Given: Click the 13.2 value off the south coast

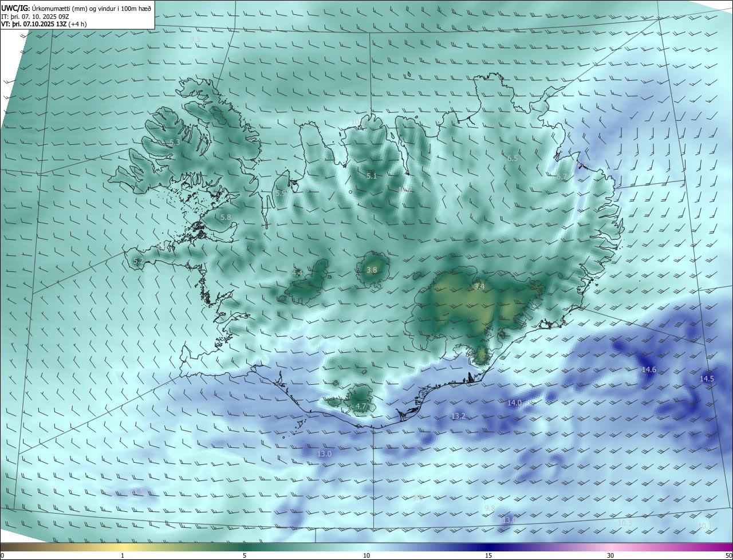Looking at the screenshot, I should (458, 416).
